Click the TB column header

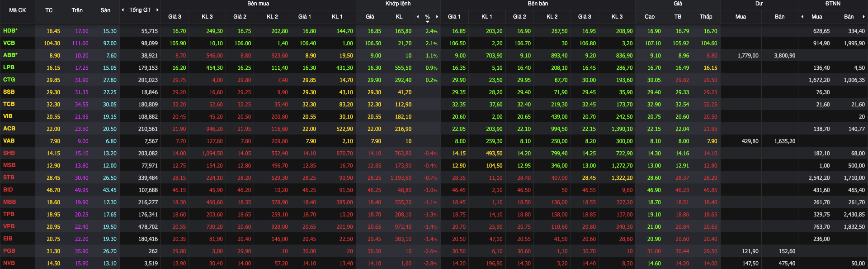pos(678,17)
